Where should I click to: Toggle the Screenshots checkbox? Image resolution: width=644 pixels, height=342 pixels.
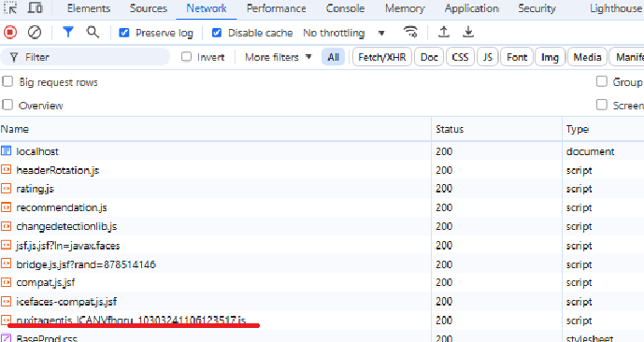pyautogui.click(x=602, y=105)
